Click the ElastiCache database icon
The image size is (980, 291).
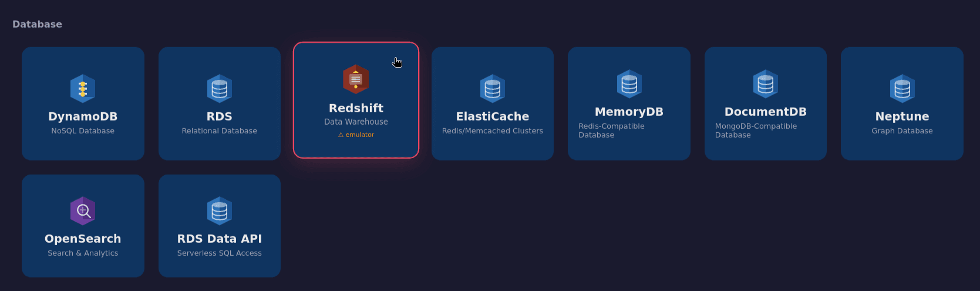[x=493, y=89]
